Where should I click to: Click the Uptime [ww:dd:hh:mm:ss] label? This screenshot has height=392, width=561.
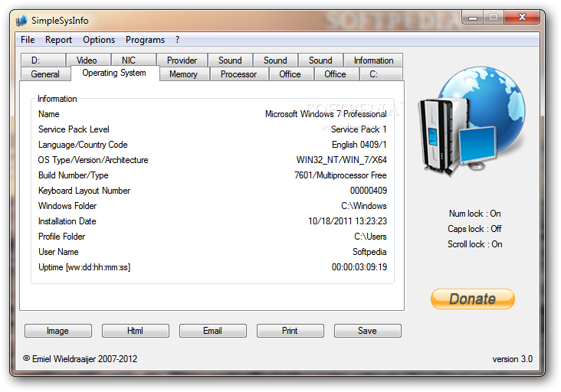pos(84,267)
